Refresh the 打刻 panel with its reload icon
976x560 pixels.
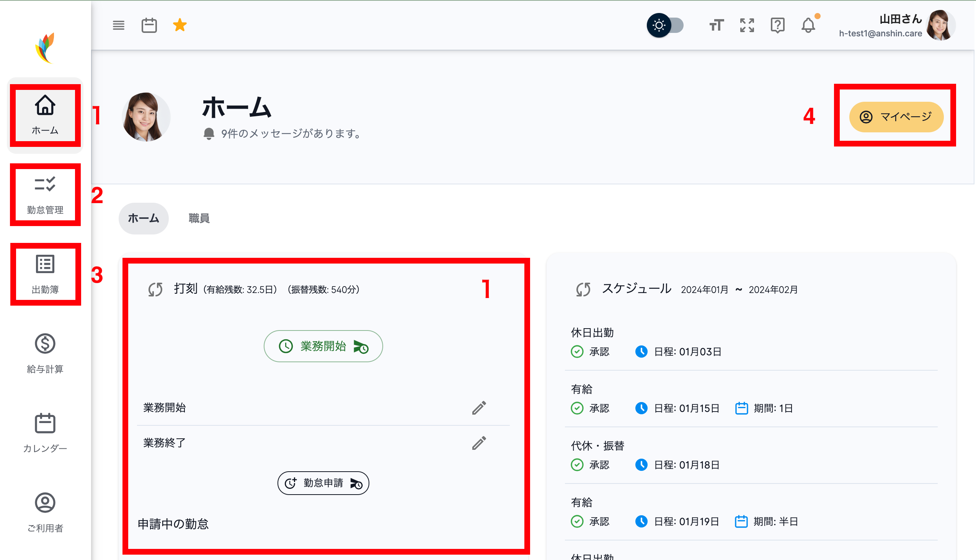tap(155, 290)
